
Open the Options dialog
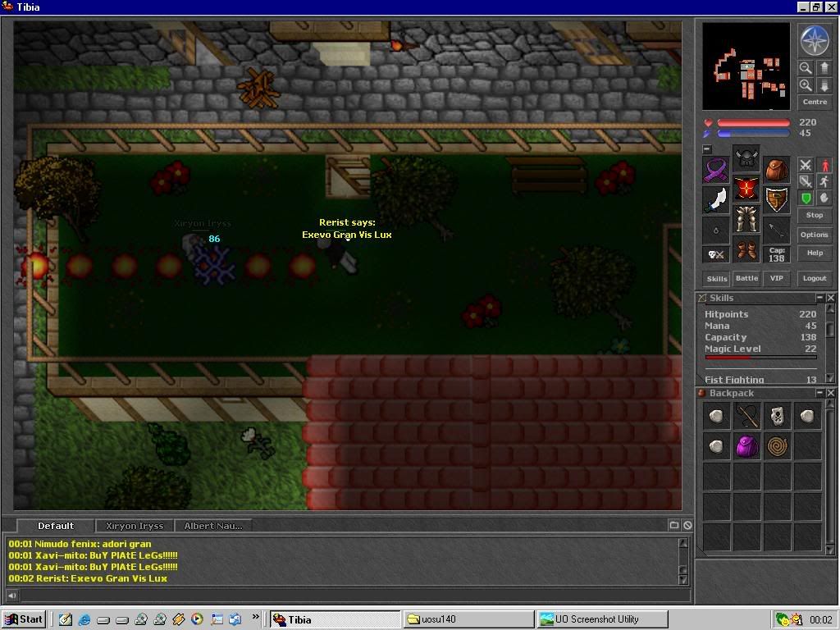815,235
